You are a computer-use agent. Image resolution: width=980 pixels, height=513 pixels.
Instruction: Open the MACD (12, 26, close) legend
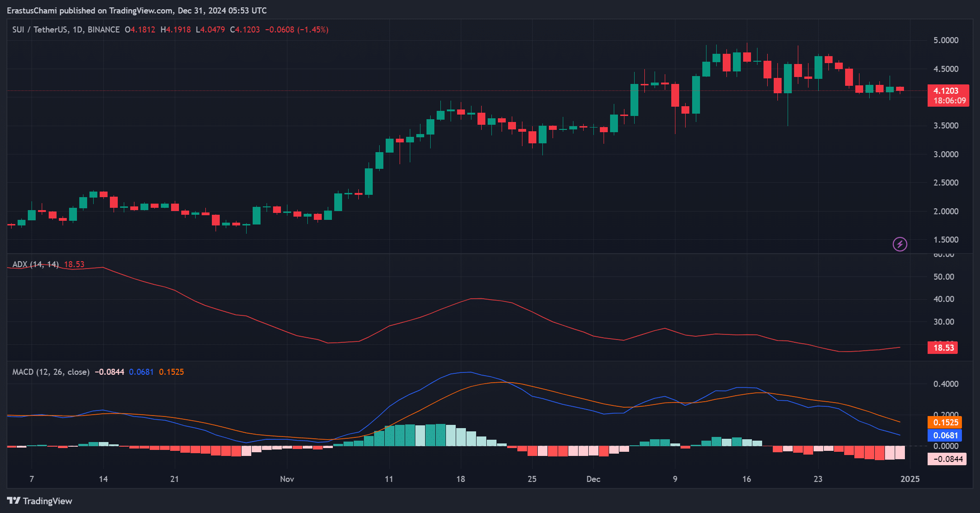click(x=51, y=372)
